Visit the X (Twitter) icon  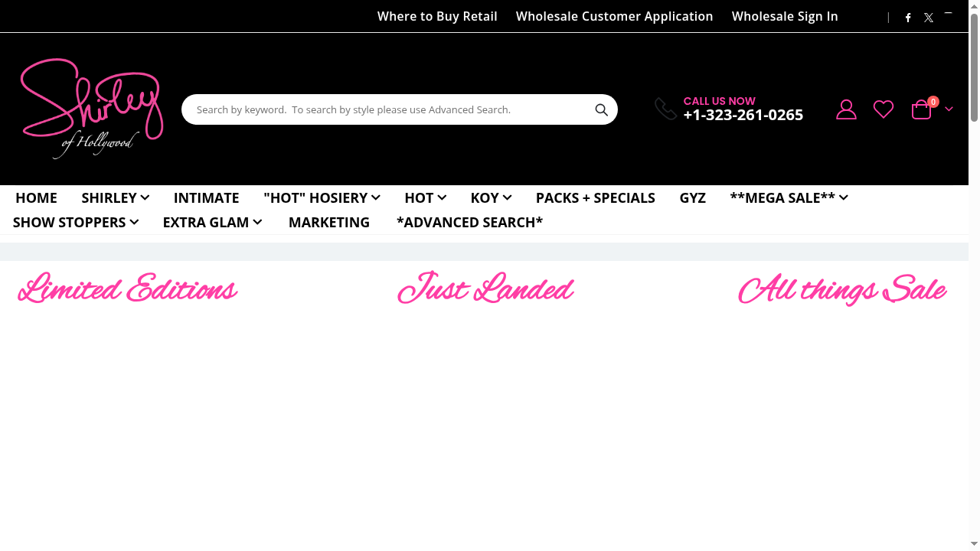click(929, 18)
